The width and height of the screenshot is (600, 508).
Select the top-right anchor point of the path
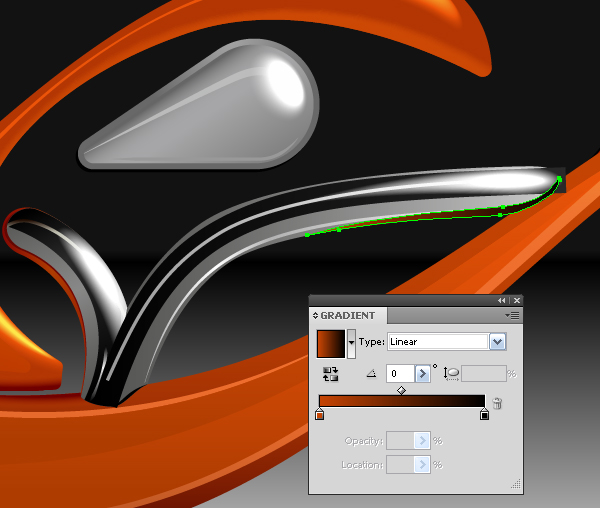(559, 179)
